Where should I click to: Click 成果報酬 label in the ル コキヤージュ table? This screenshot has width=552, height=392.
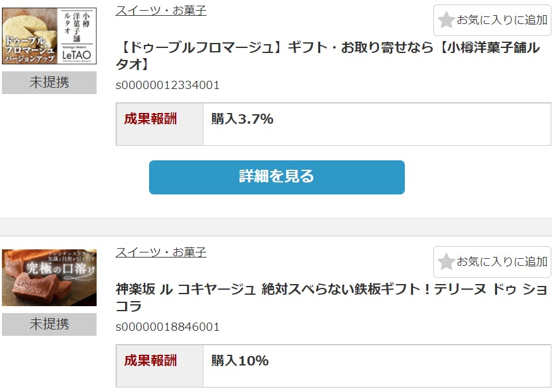[150, 360]
